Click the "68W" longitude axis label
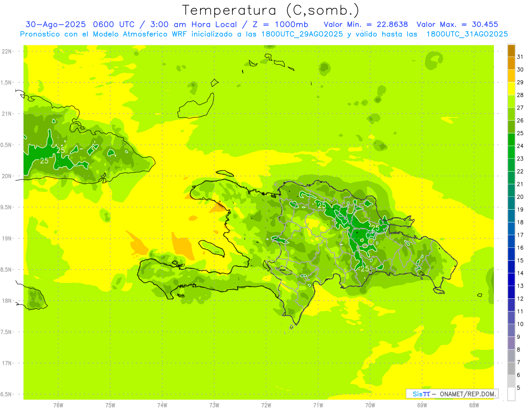This screenshot has width=532, height=411. pos(474,405)
